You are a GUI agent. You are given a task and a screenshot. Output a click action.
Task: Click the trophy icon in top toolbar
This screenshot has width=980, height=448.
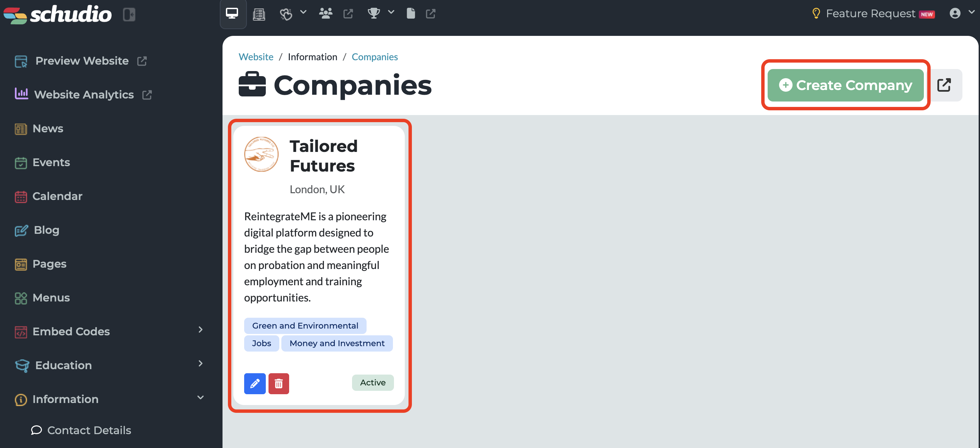(373, 14)
